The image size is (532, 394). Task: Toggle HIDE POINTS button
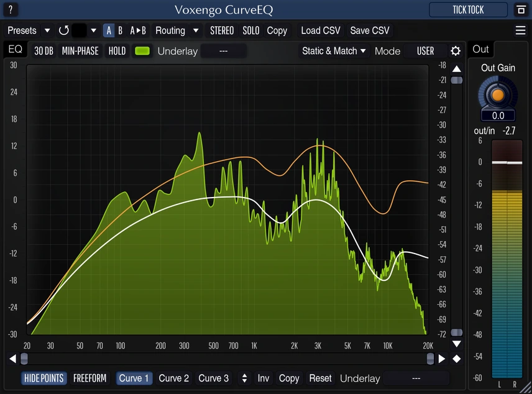pyautogui.click(x=44, y=378)
